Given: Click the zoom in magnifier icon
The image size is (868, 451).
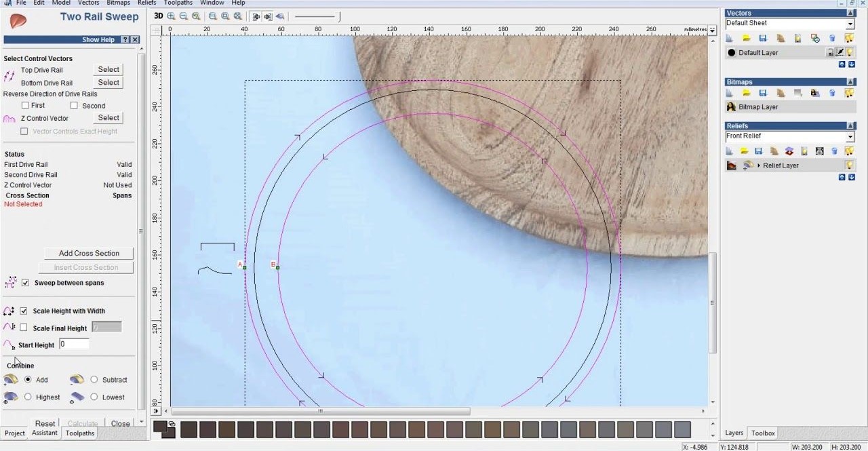Looking at the screenshot, I should (x=171, y=16).
